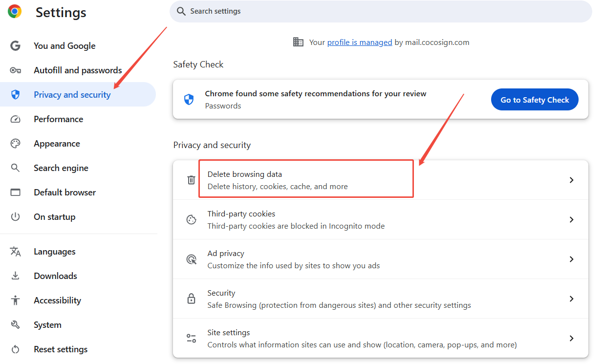Click the speedometer icon for Performance
The height and width of the screenshot is (364, 604).
[x=16, y=119]
